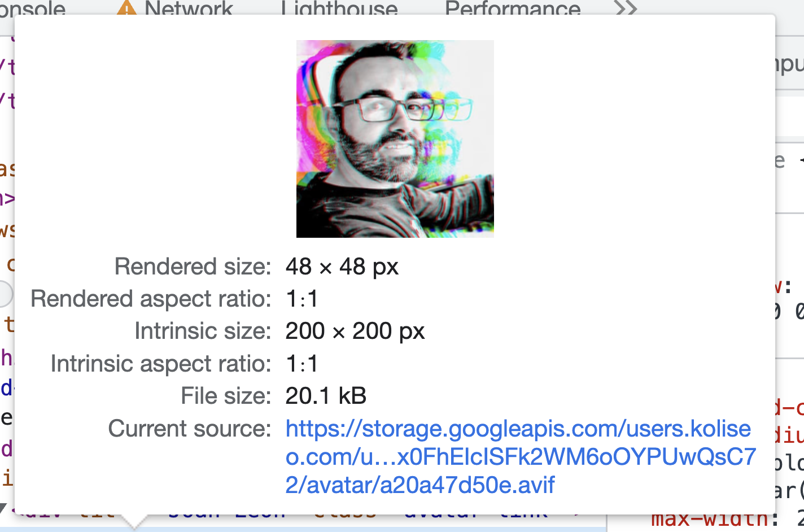Click the avatar image preview
This screenshot has width=804, height=532.
click(395, 139)
